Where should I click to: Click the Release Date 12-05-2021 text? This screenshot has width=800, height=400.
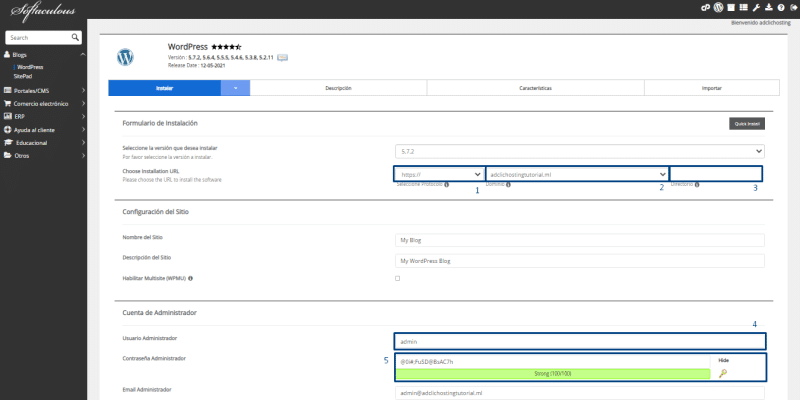point(196,65)
